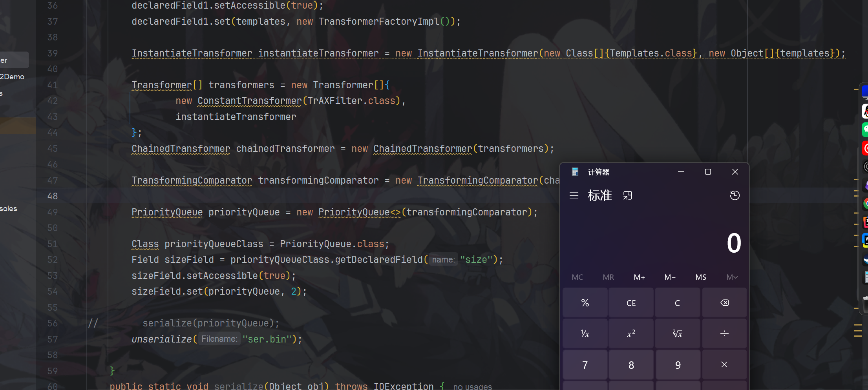Open calculation history in Calculator
The height and width of the screenshot is (390, 868).
[735, 195]
